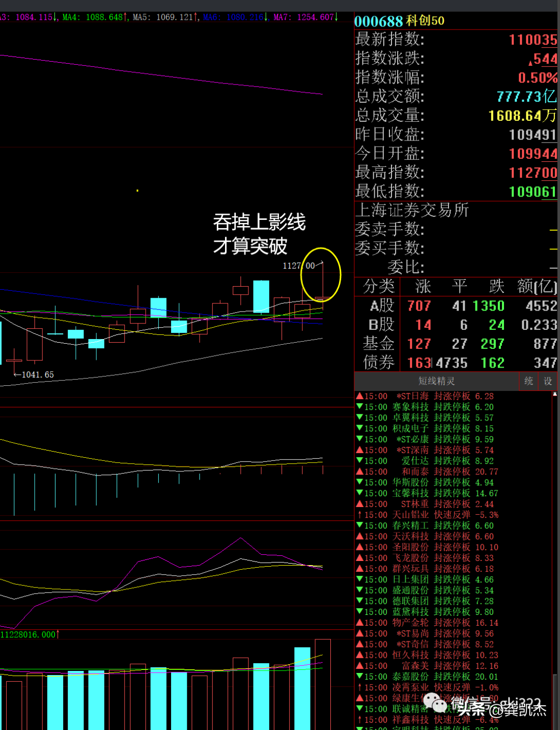Open the 蓝黛科技 封跌停板 alert row

pos(425,612)
